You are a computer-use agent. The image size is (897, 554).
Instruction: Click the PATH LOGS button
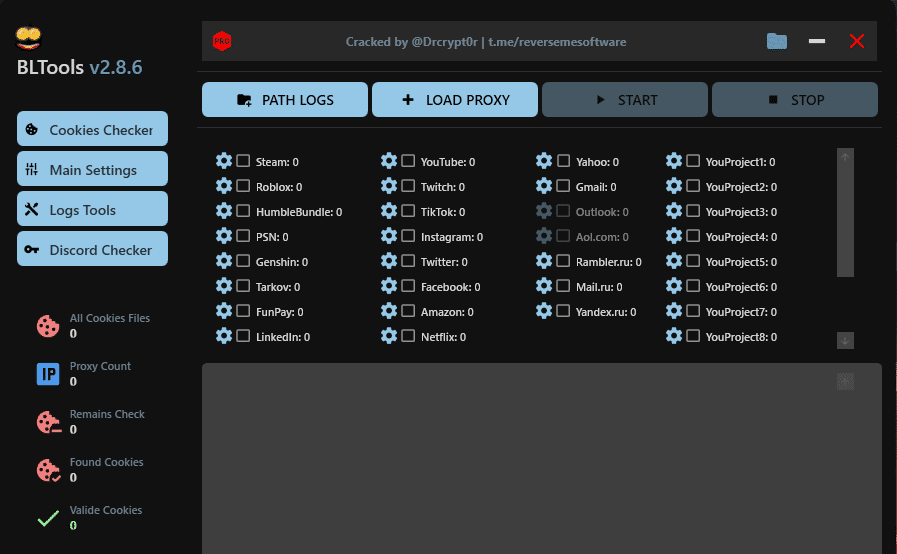pos(285,100)
